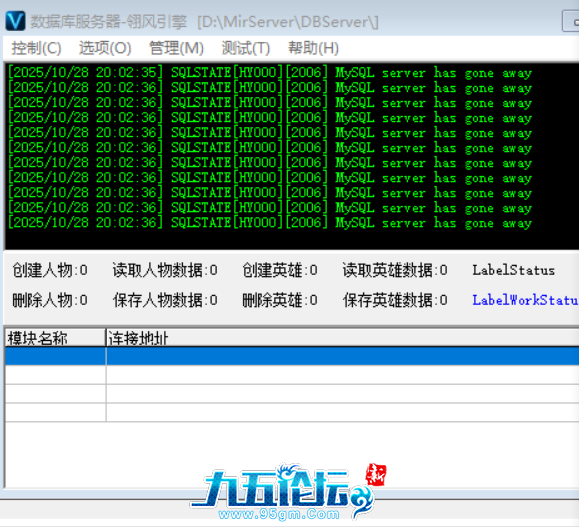Click the blue V application icon in title bar
This screenshot has width=579, height=527.
[15, 21]
